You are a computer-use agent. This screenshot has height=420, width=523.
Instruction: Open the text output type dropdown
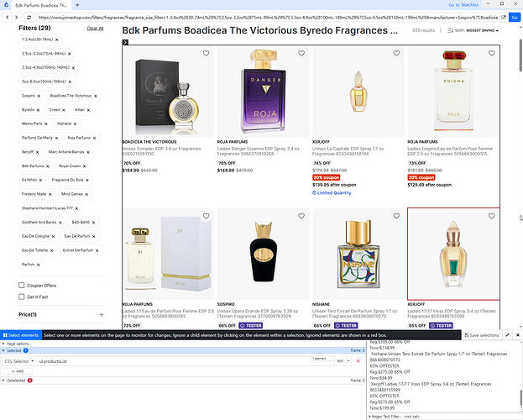click(x=343, y=361)
